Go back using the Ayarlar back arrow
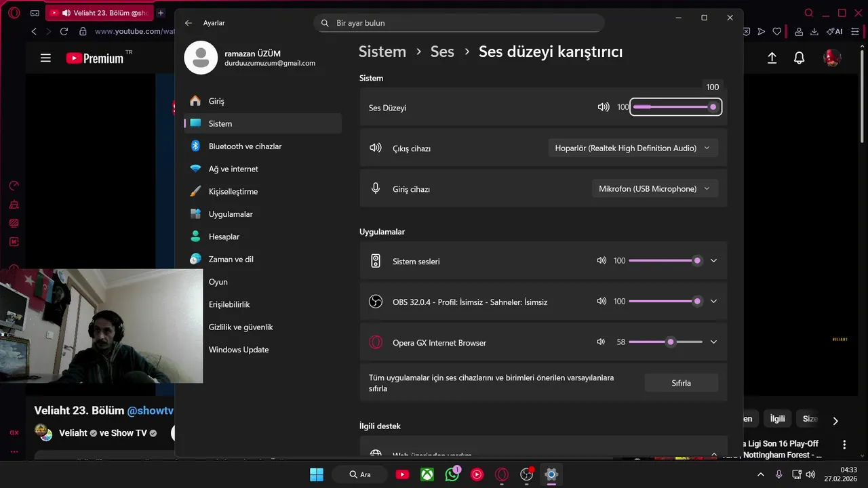Viewport: 868px width, 488px height. (189, 23)
